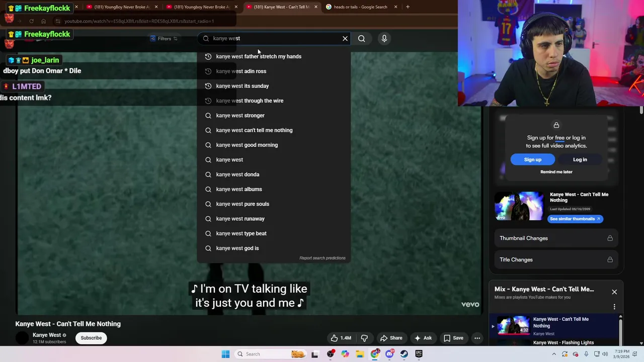Open more actions ellipsis below video
Viewport: 644px width, 362px height.
(477, 338)
